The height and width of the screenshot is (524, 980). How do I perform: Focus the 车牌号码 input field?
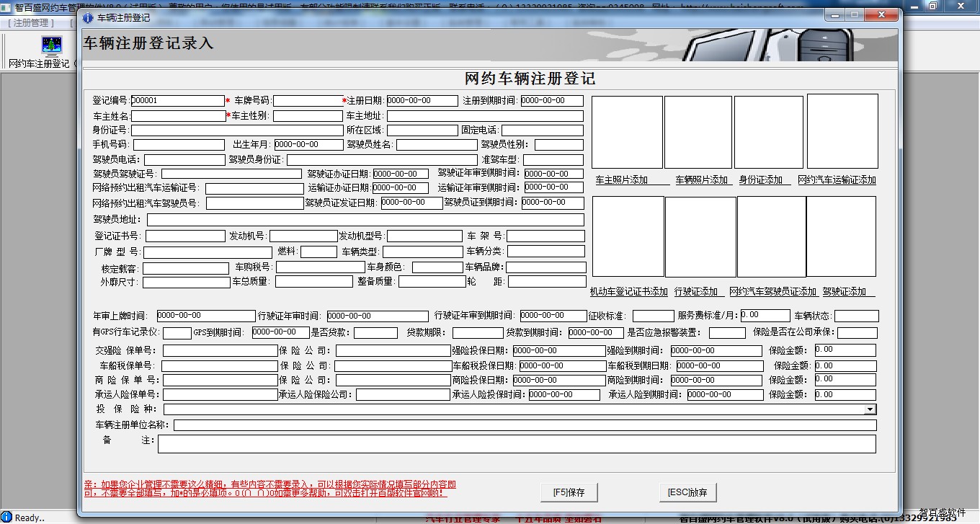click(x=308, y=101)
